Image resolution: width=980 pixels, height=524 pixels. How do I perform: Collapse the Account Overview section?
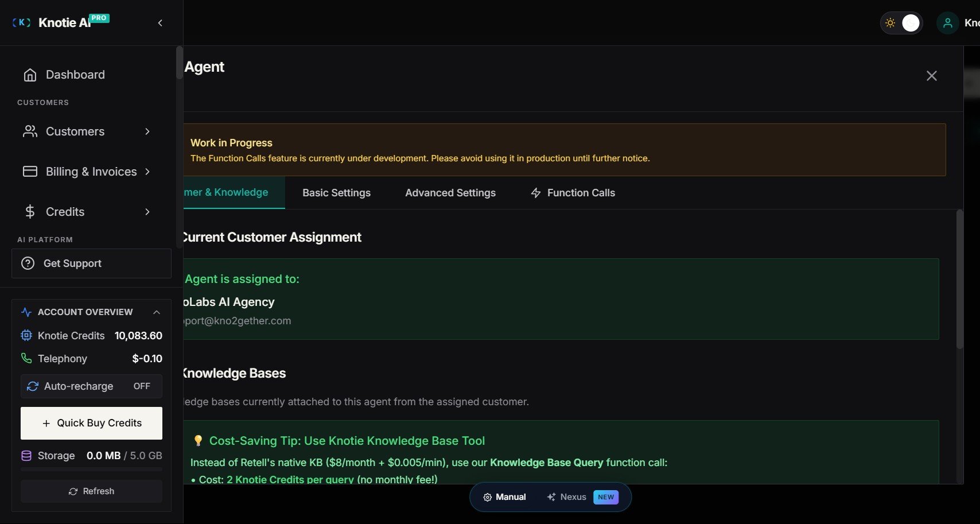click(156, 312)
